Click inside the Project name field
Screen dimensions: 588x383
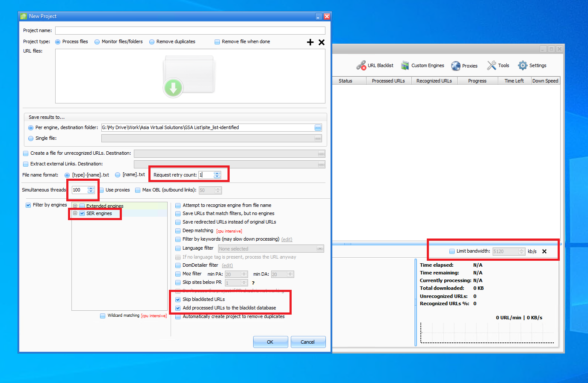[190, 31]
